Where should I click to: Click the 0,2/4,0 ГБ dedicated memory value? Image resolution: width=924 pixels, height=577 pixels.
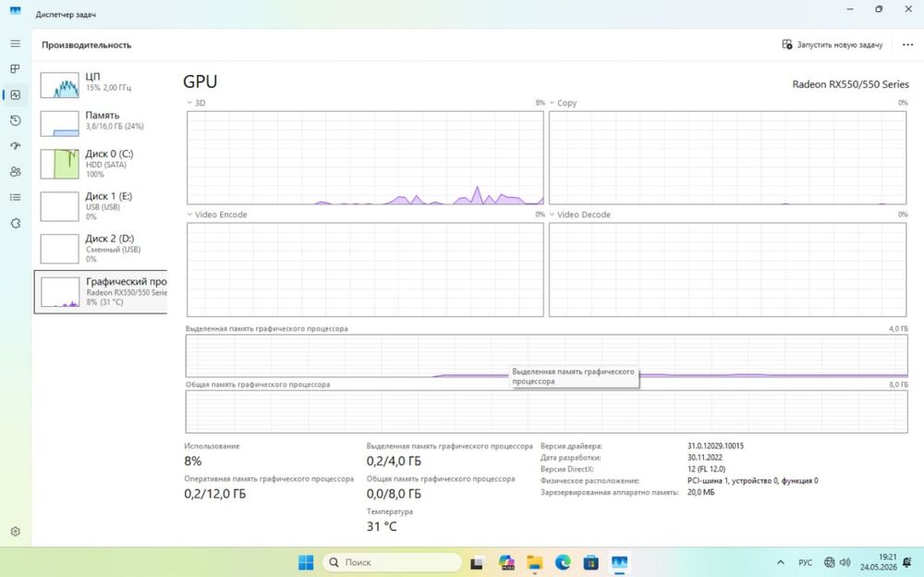coord(394,460)
